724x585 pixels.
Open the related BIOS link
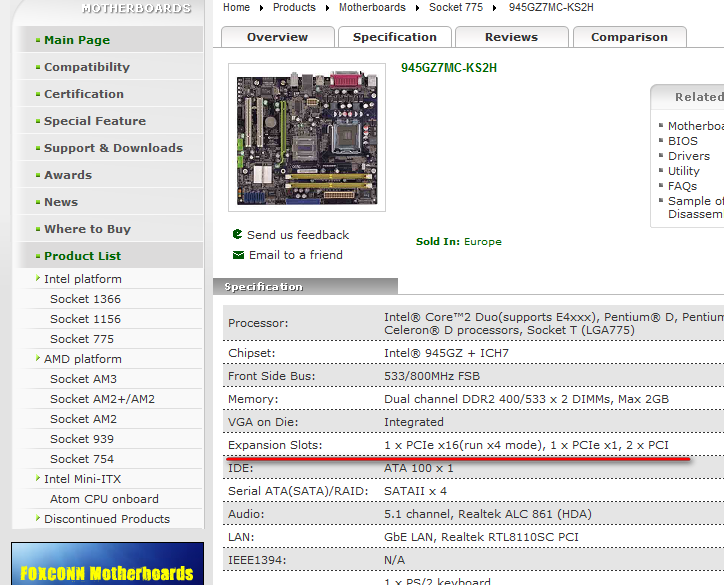click(x=682, y=141)
